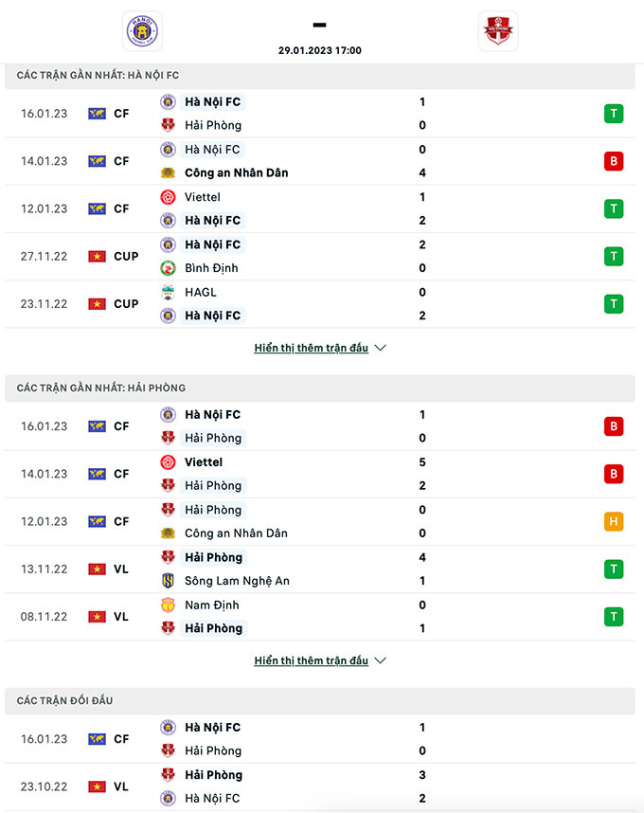Click chevron arrow below Hải Phòng matches
The image size is (644, 813).
click(x=381, y=660)
